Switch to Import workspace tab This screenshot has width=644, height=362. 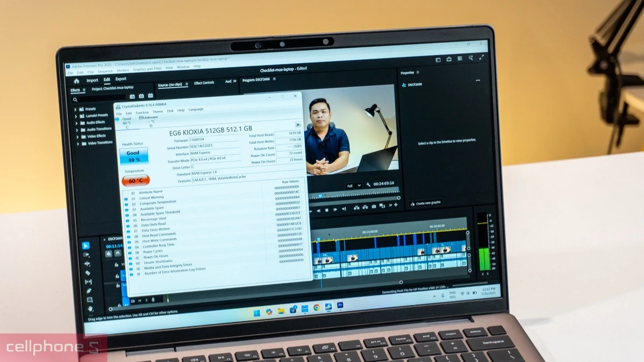pyautogui.click(x=92, y=80)
